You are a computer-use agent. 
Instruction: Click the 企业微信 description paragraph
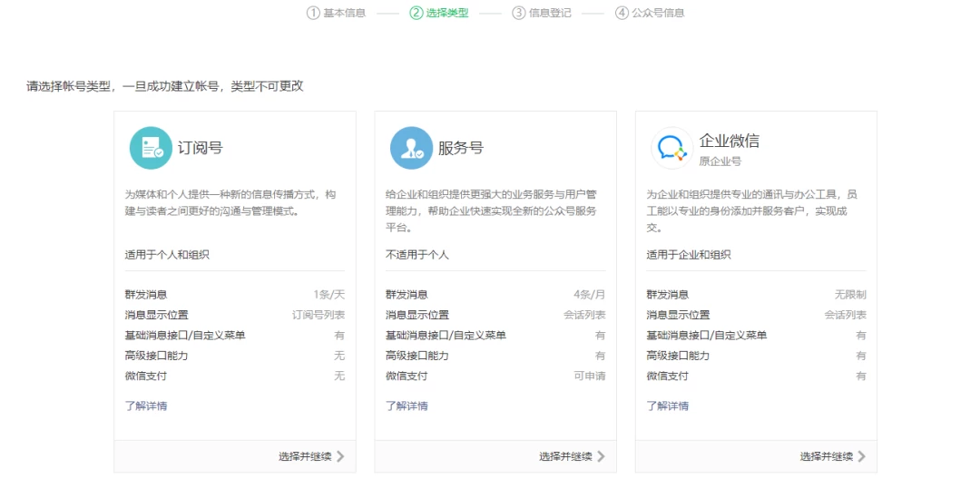tap(752, 211)
